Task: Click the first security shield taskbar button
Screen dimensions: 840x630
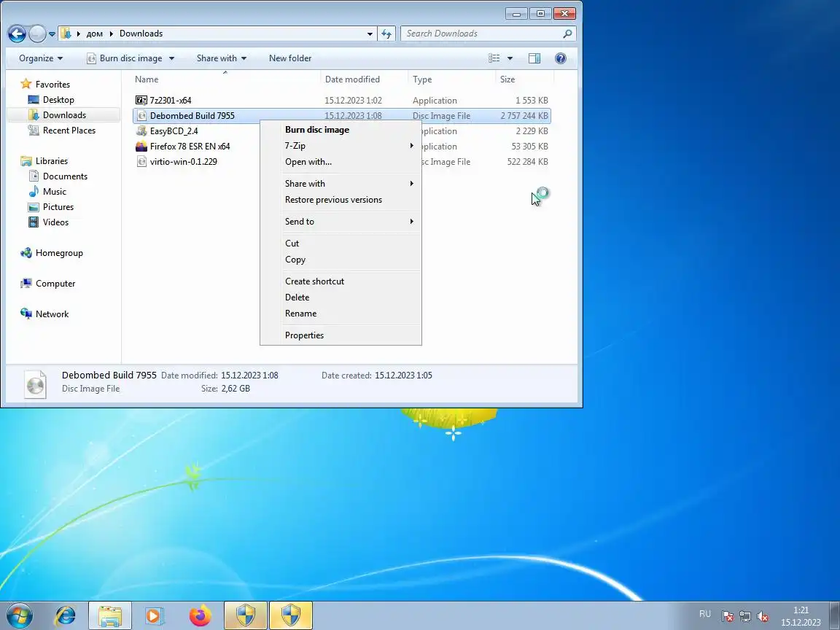Action: (245, 615)
